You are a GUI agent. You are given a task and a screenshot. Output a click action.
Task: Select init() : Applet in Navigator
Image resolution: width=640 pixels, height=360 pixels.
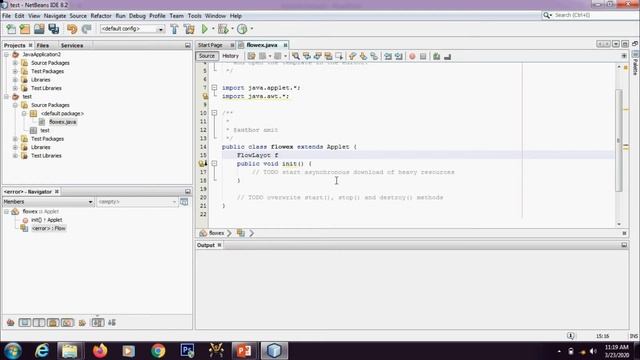tap(47, 220)
